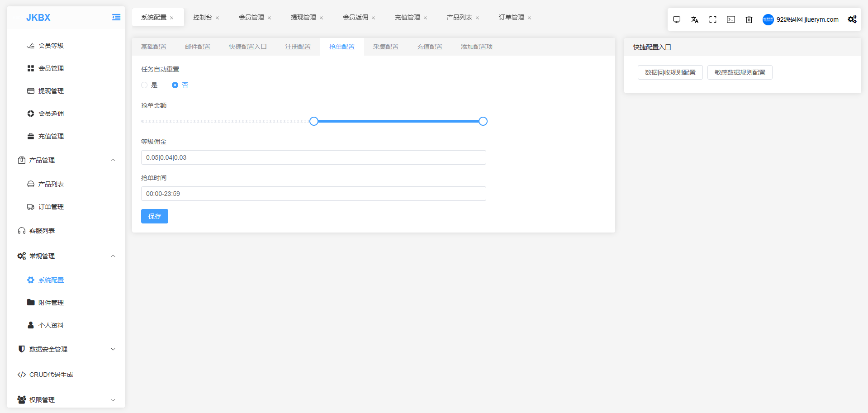
Task: Open the 添加配置项 tab
Action: pyautogui.click(x=477, y=47)
